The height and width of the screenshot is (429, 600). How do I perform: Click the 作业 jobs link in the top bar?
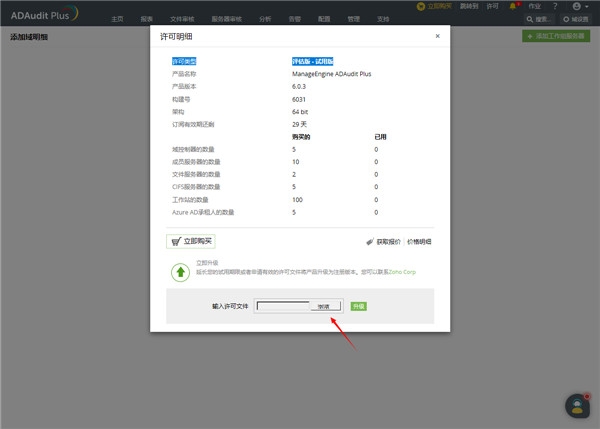(535, 6)
